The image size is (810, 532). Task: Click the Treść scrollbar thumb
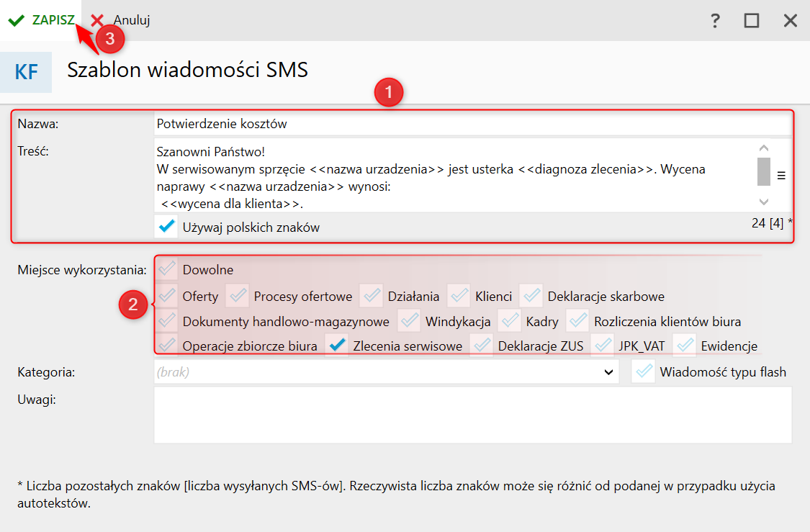(764, 171)
